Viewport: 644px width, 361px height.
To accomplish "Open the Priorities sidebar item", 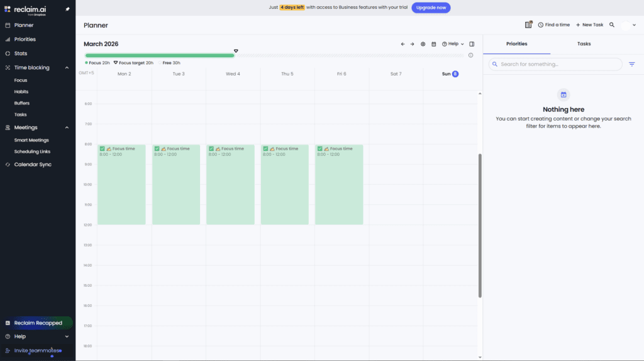I will click(x=25, y=40).
